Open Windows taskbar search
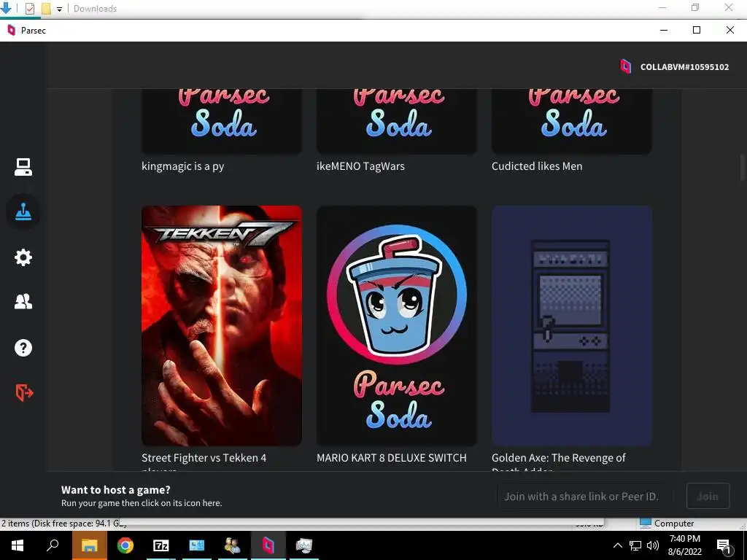The width and height of the screenshot is (747, 560). point(53,545)
